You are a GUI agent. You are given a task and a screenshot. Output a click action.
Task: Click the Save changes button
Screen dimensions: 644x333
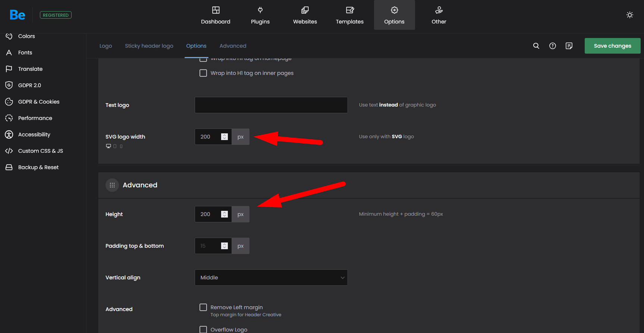(612, 46)
